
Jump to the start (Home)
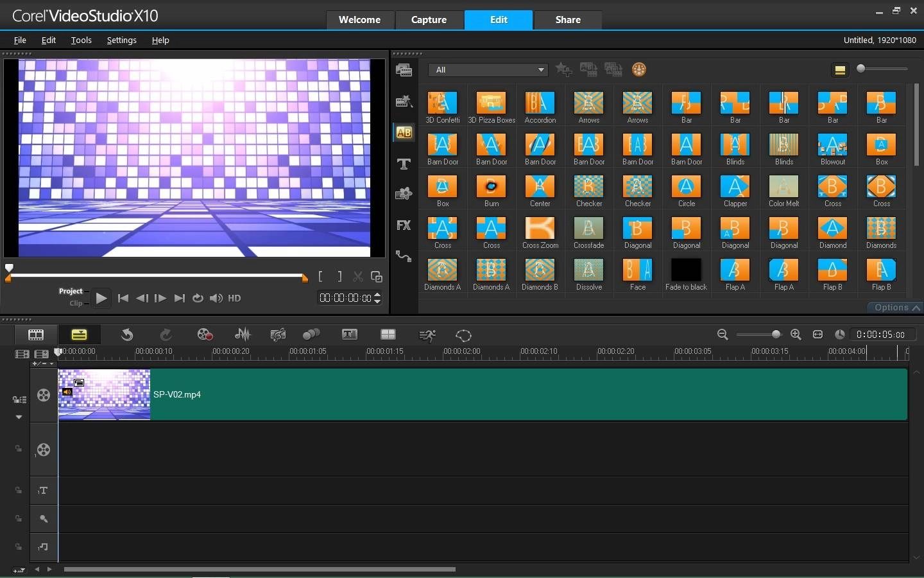point(123,298)
